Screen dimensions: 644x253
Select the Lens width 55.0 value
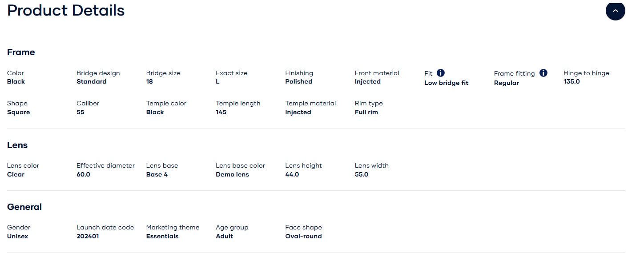point(362,174)
